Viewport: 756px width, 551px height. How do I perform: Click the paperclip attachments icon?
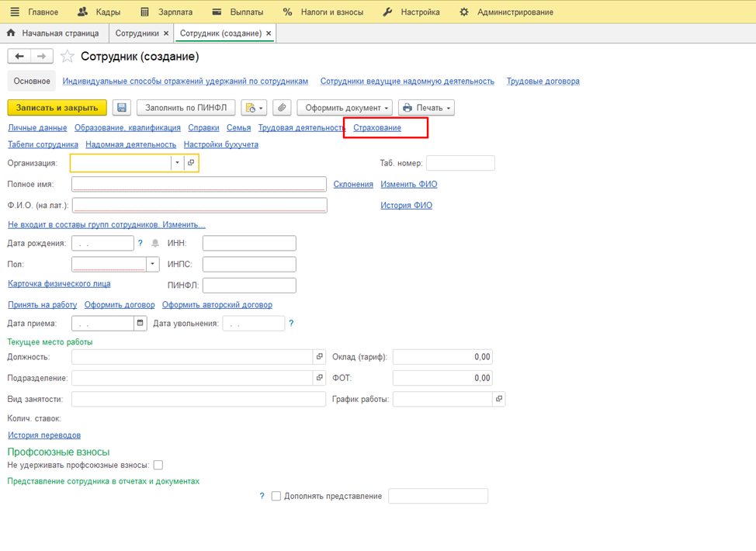(282, 108)
